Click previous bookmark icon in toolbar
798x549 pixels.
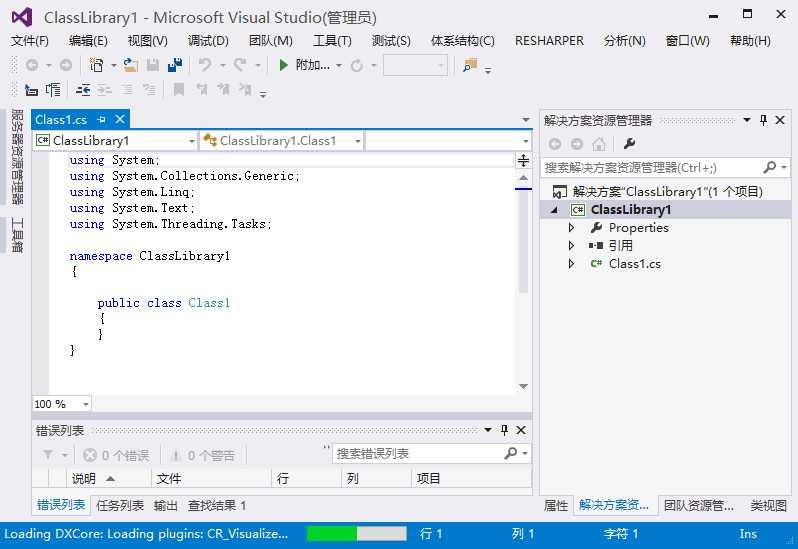point(202,90)
